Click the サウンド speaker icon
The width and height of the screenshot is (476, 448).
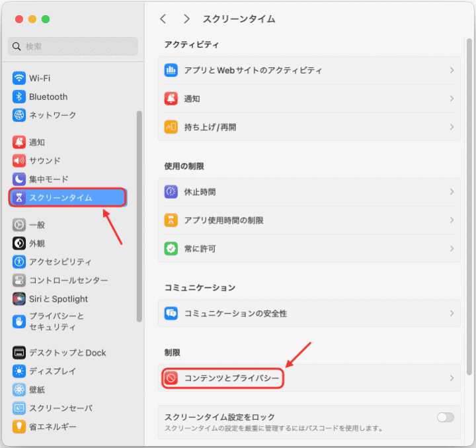click(x=19, y=161)
